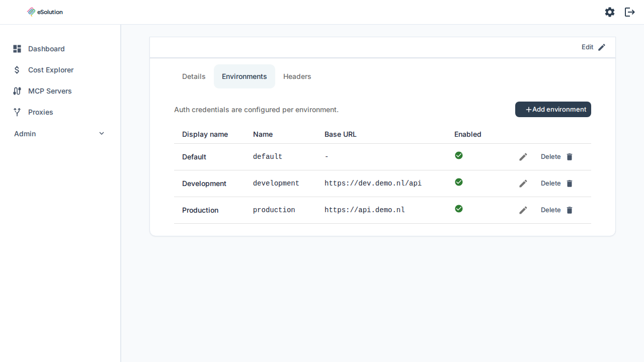Click enabled checkmark for Development
The height and width of the screenshot is (362, 644).
point(459,182)
